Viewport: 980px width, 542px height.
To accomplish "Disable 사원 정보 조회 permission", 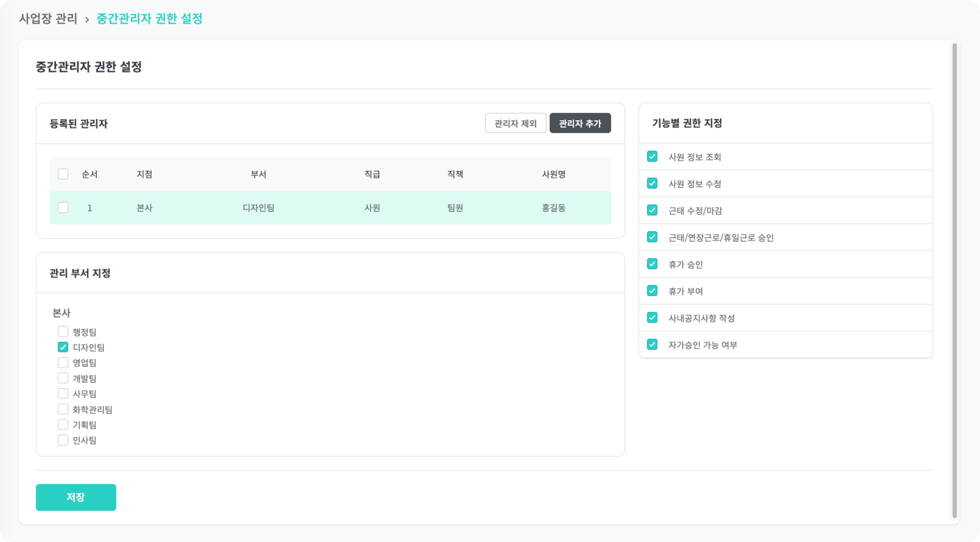I will click(652, 156).
